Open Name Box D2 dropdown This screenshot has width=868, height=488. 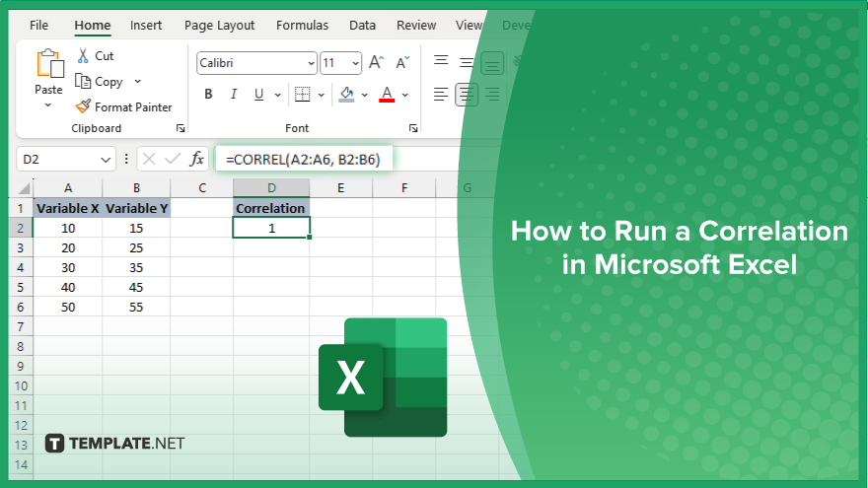pyautogui.click(x=106, y=160)
